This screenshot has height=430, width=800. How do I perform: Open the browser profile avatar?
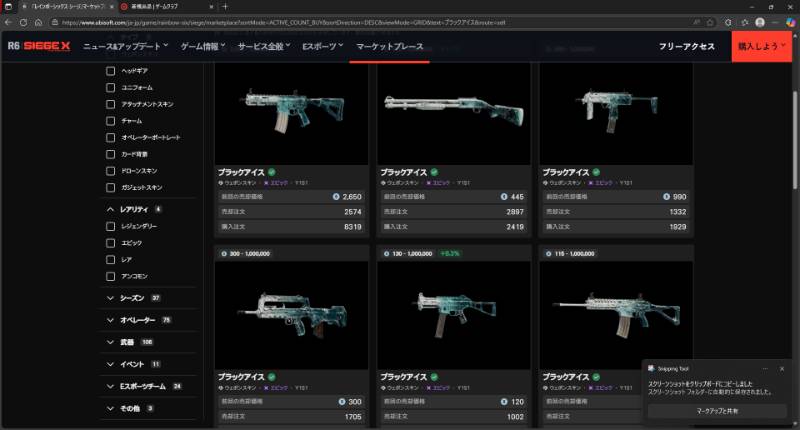[760, 22]
